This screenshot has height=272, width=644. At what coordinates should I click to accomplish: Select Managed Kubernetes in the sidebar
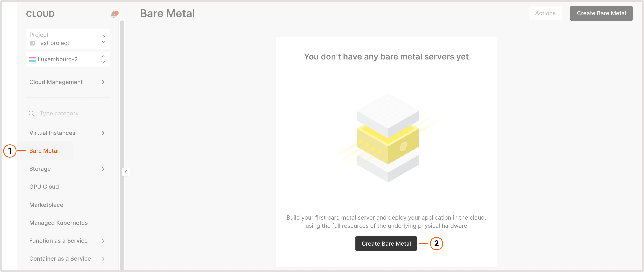click(58, 223)
